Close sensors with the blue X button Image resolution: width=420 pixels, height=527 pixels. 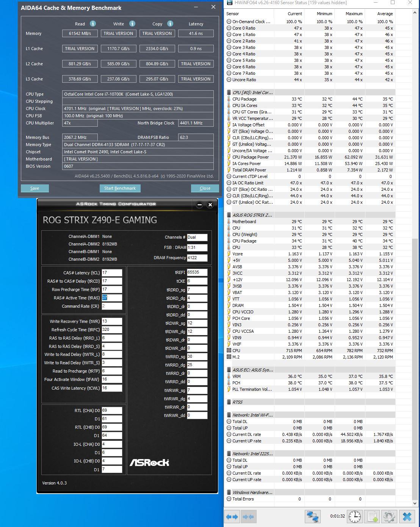[407, 517]
